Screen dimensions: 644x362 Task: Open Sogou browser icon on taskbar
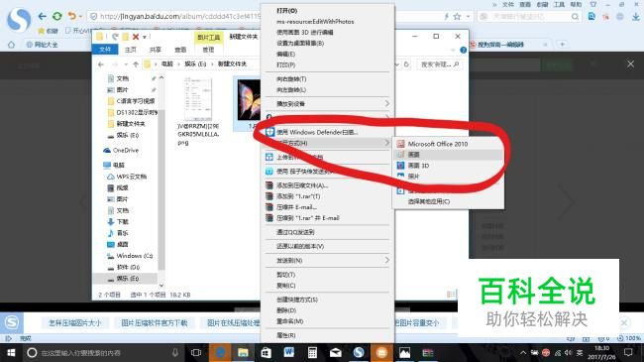coord(359,352)
